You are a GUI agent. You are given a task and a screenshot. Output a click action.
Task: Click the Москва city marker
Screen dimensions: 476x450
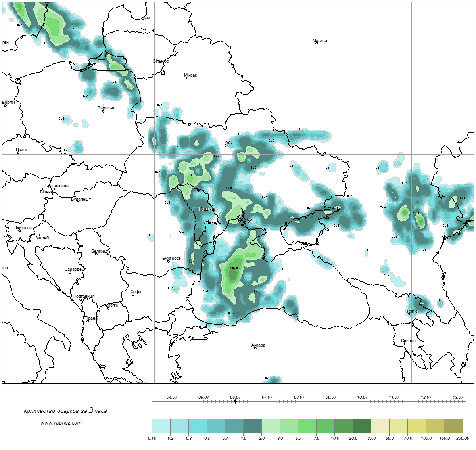point(317,43)
